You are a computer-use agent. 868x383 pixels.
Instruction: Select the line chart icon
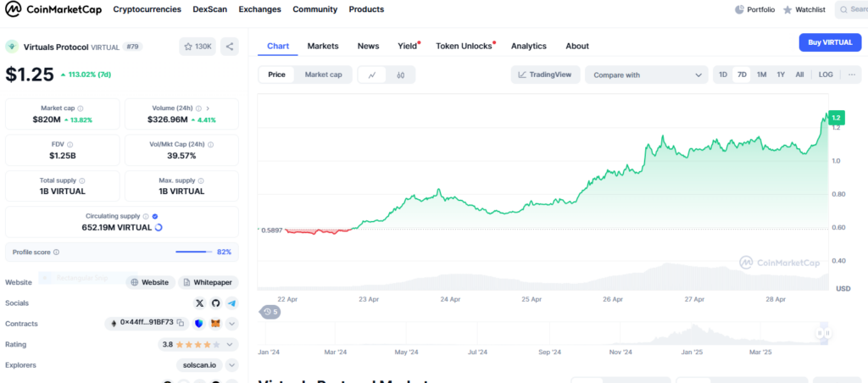click(373, 75)
